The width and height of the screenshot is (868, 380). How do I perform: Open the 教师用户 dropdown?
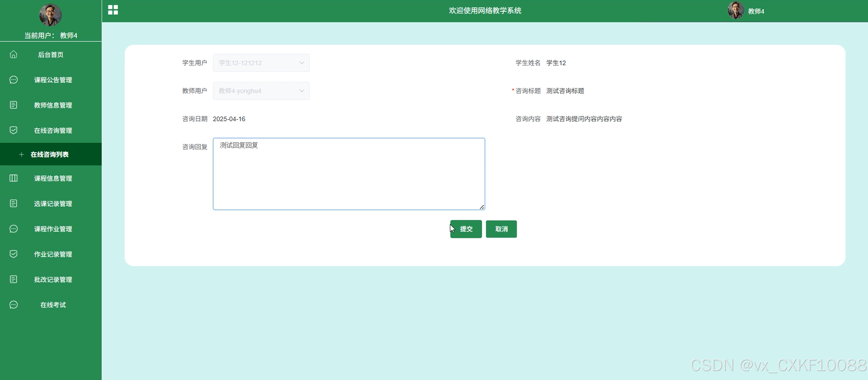pos(261,91)
